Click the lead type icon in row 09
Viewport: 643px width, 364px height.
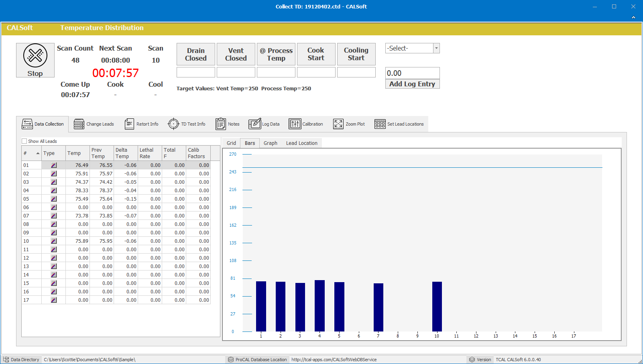tap(54, 233)
